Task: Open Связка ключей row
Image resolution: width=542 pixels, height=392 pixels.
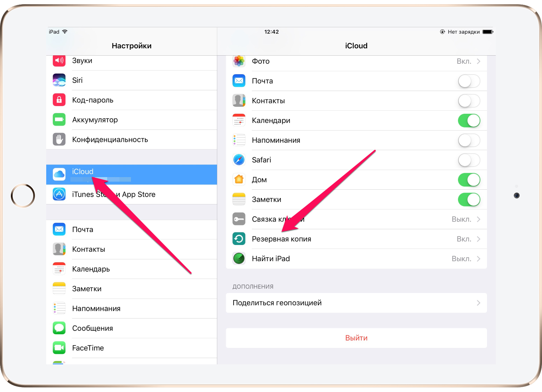Action: tap(356, 219)
